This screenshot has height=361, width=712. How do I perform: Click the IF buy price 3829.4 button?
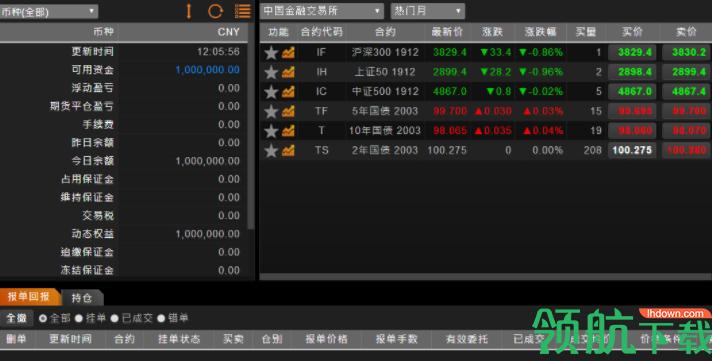(x=632, y=53)
